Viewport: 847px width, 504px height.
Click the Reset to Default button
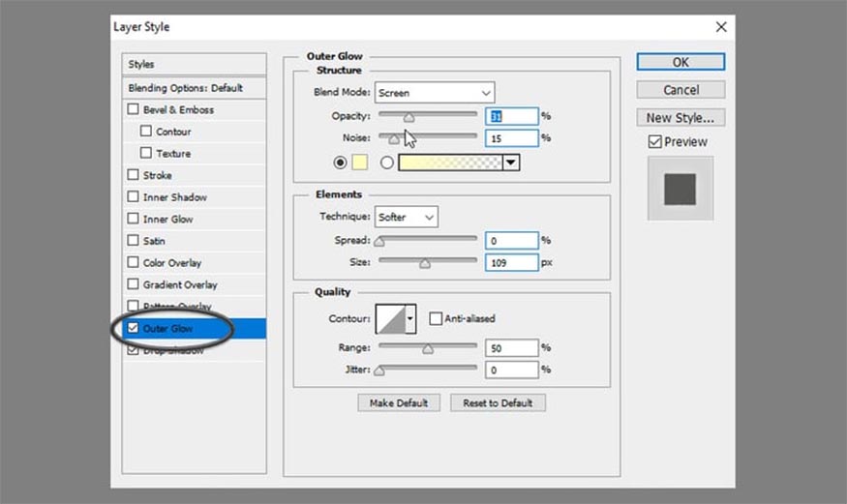tap(498, 403)
